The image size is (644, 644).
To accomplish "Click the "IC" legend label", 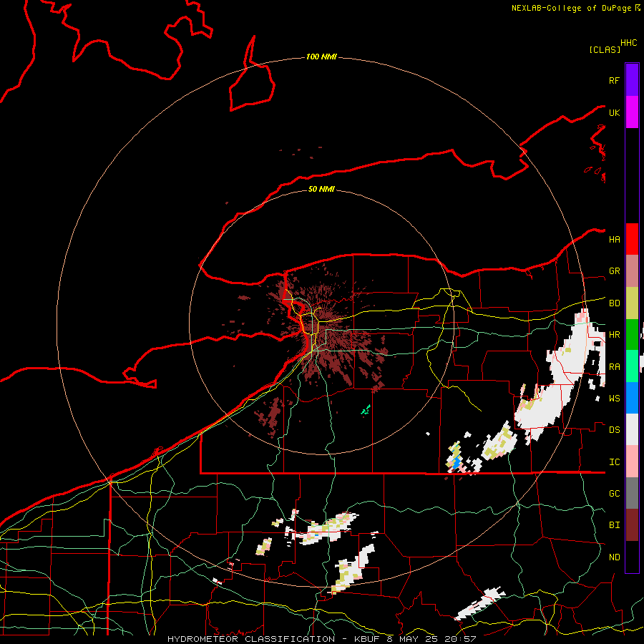I will tap(614, 462).
